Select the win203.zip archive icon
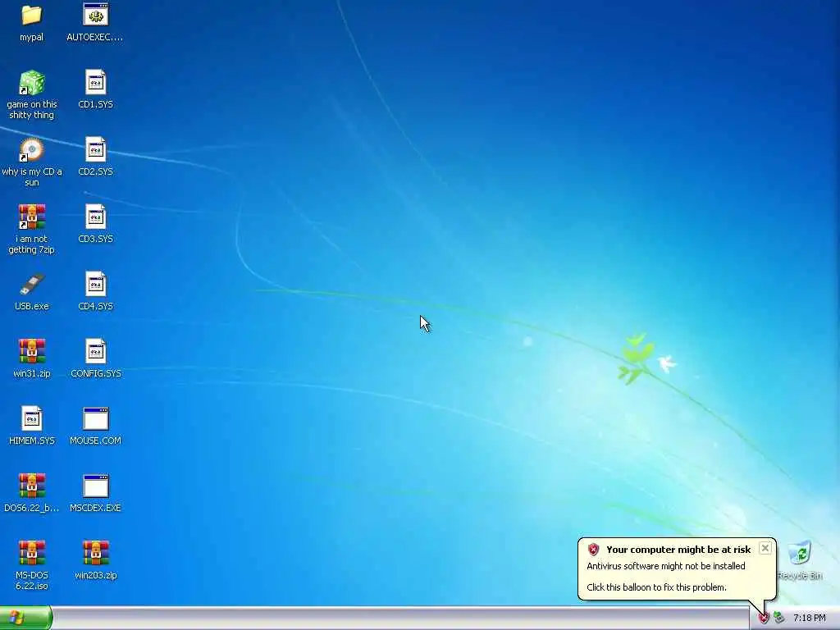Screen dimensions: 840x630 pos(95,554)
